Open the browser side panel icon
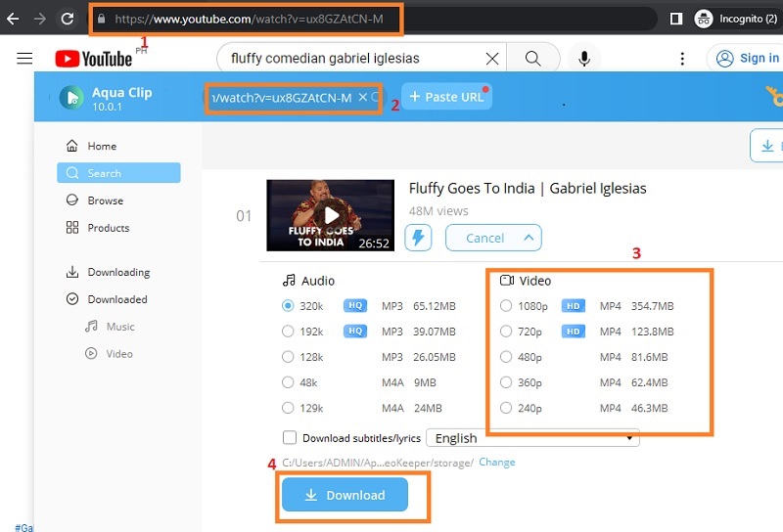Screen dimensions: 783x532 click(x=676, y=19)
